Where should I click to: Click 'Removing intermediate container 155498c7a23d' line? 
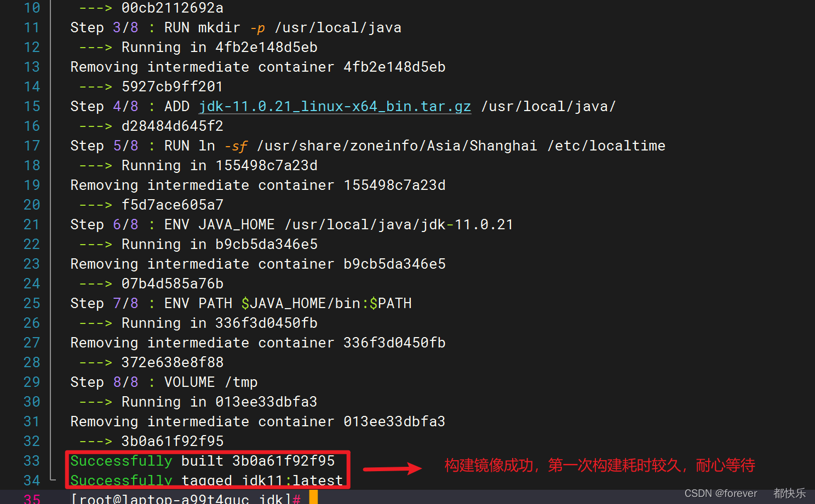(x=258, y=185)
